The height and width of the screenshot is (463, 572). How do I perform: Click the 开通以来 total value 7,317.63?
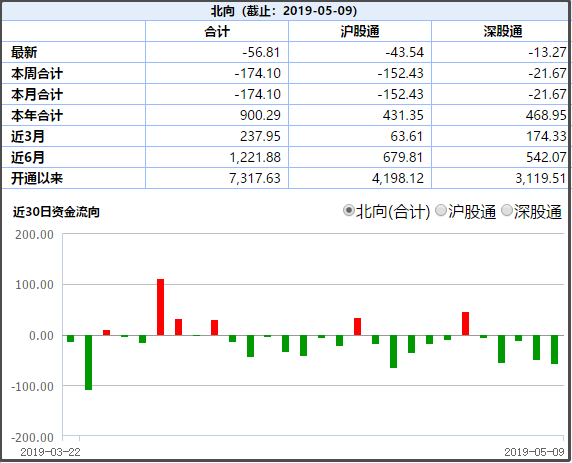(x=255, y=178)
